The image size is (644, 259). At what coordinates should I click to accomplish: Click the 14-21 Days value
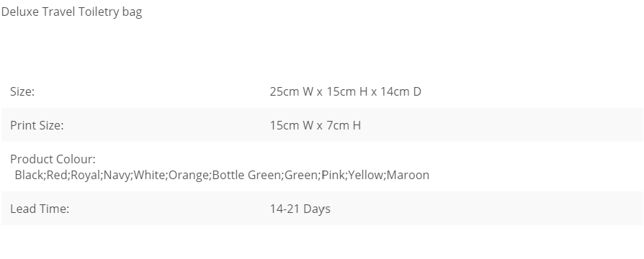point(300,209)
